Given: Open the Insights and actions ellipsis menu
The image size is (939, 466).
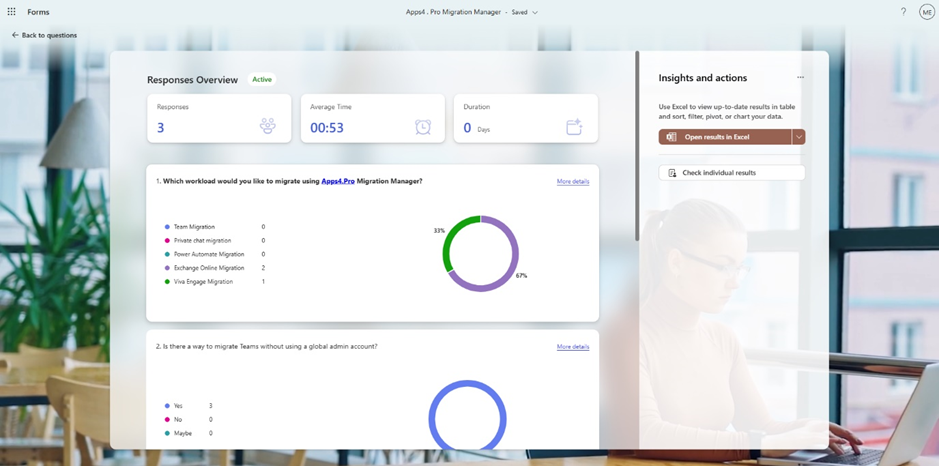Looking at the screenshot, I should pyautogui.click(x=800, y=77).
